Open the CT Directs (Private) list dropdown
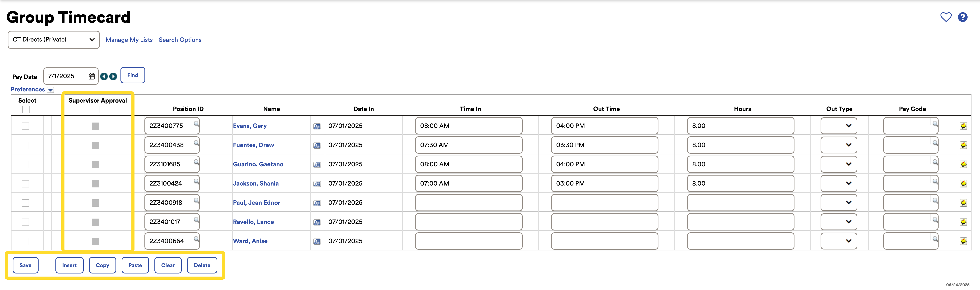This screenshot has width=980, height=290. [54, 40]
